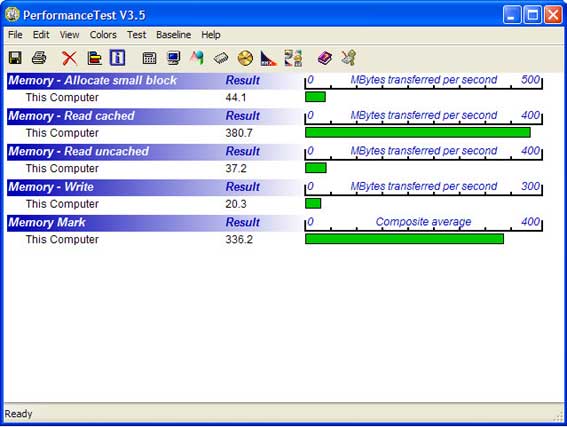Viewport: 567px width, 427px height.
Task: Click the result value 37.2
Action: [x=236, y=168]
